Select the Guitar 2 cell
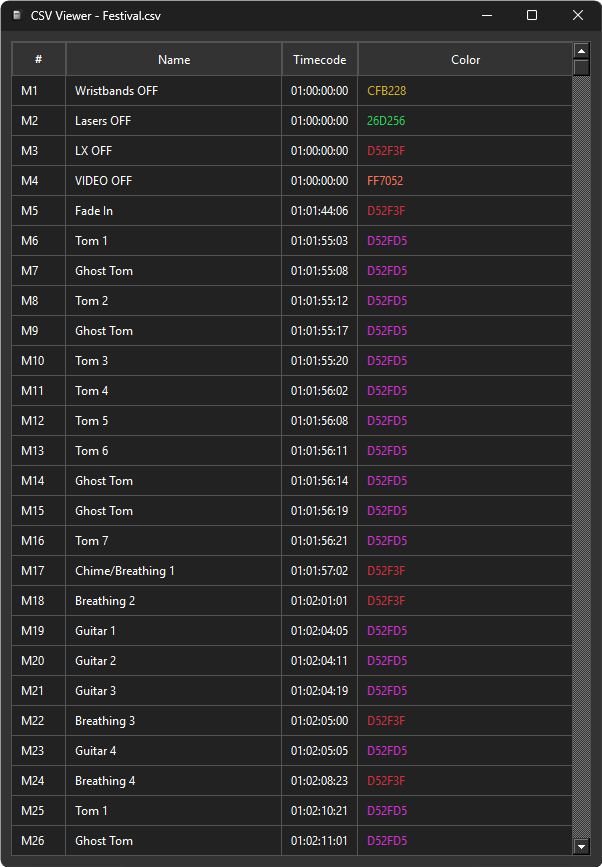Image resolution: width=602 pixels, height=867 pixels. pyautogui.click(x=174, y=661)
